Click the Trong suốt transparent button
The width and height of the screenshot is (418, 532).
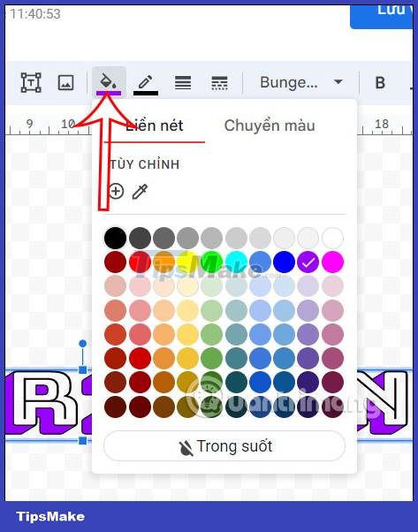pos(224,445)
